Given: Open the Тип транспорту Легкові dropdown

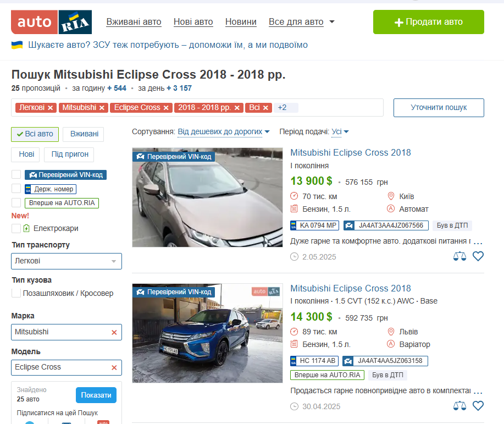Looking at the screenshot, I should point(67,261).
